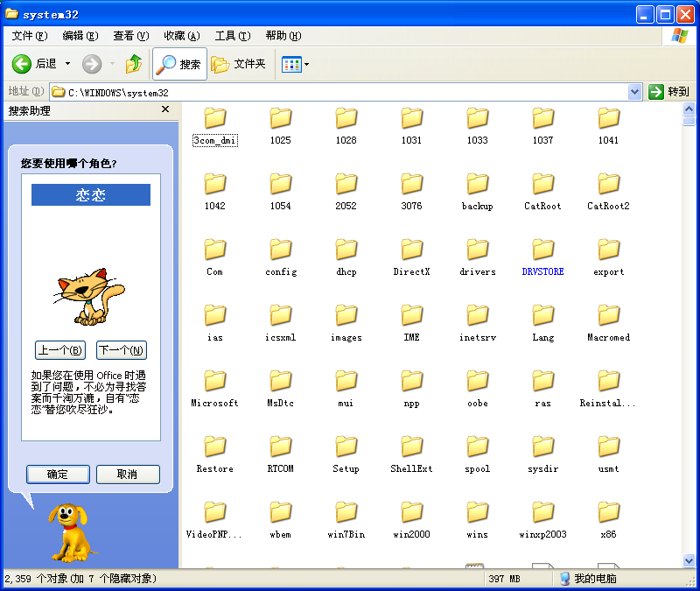This screenshot has height=591, width=700.
Task: Select the winxp2003 folder
Action: click(542, 521)
